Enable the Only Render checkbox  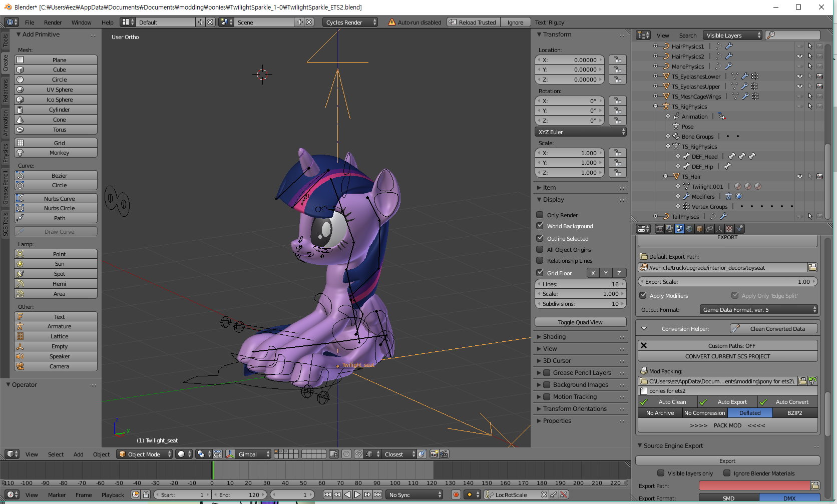(540, 215)
